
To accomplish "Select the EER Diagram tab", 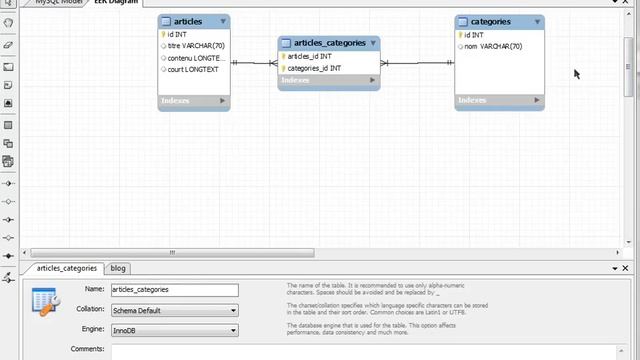I will pyautogui.click(x=116, y=2).
